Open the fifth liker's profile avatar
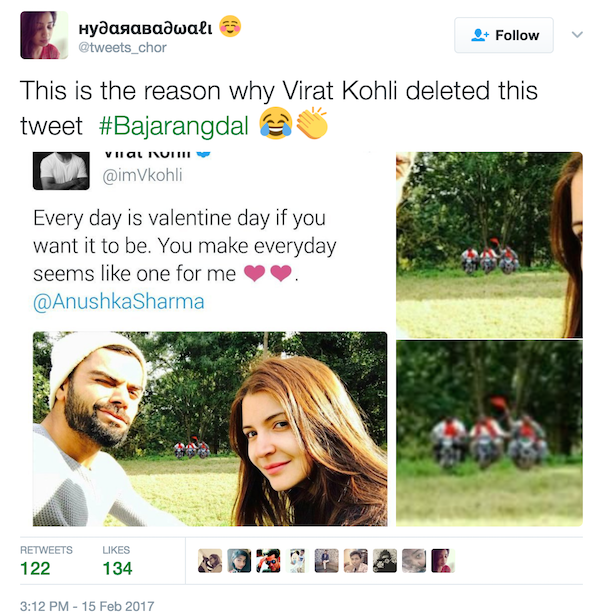 tap(326, 560)
